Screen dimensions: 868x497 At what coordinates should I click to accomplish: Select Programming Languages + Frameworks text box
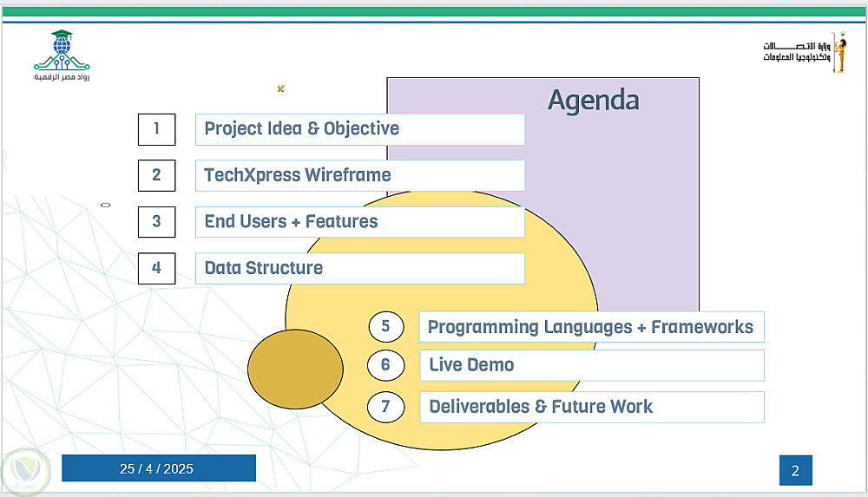pos(591,327)
